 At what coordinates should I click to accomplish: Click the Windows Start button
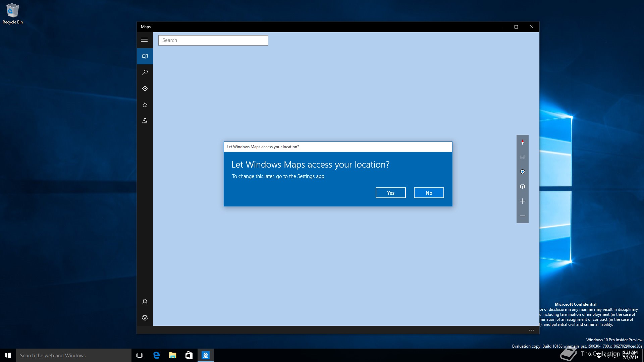8,355
